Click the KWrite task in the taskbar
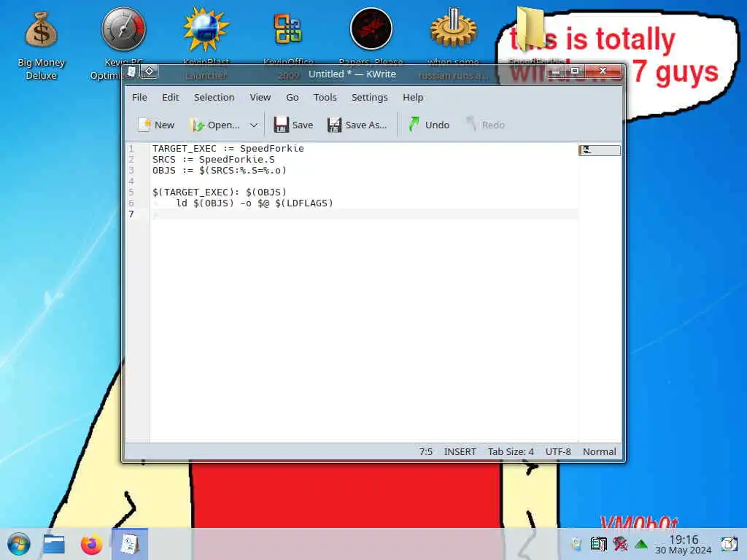The image size is (747, 560). point(130,544)
